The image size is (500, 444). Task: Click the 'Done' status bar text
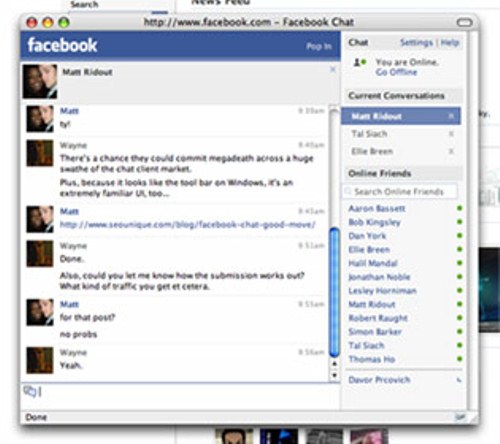click(36, 417)
